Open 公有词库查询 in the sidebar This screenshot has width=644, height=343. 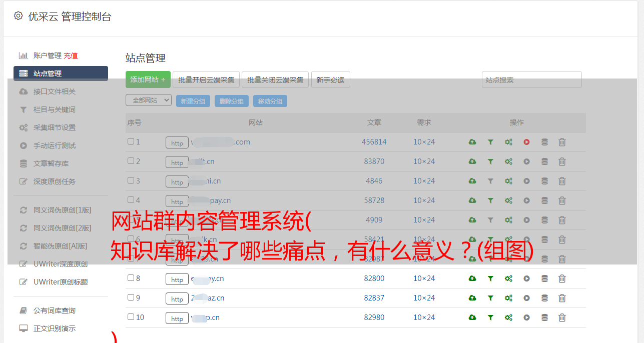pyautogui.click(x=55, y=310)
